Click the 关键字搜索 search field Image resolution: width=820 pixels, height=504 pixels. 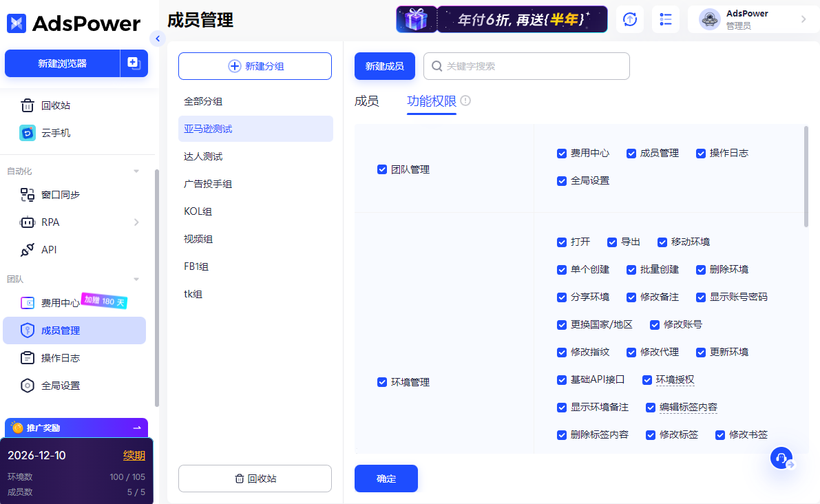pyautogui.click(x=526, y=65)
